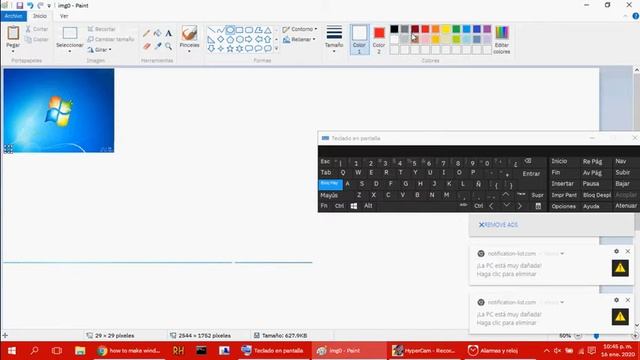This screenshot has width=640, height=360.
Task: Click the Undo arrow in title bar
Action: pos(30,5)
